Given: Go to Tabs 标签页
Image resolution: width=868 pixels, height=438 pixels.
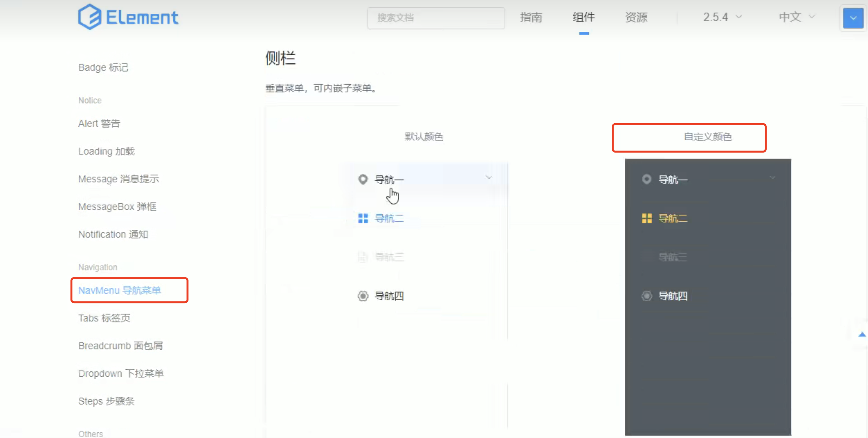Looking at the screenshot, I should 104,318.
